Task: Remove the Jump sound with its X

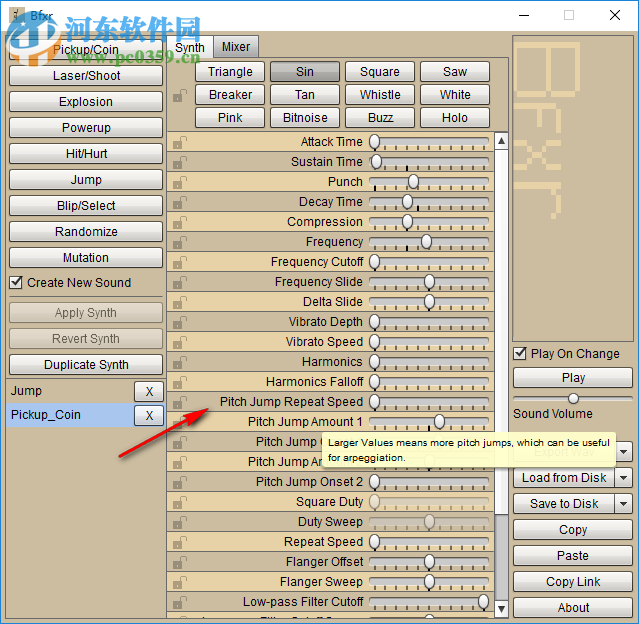Action: click(x=149, y=392)
